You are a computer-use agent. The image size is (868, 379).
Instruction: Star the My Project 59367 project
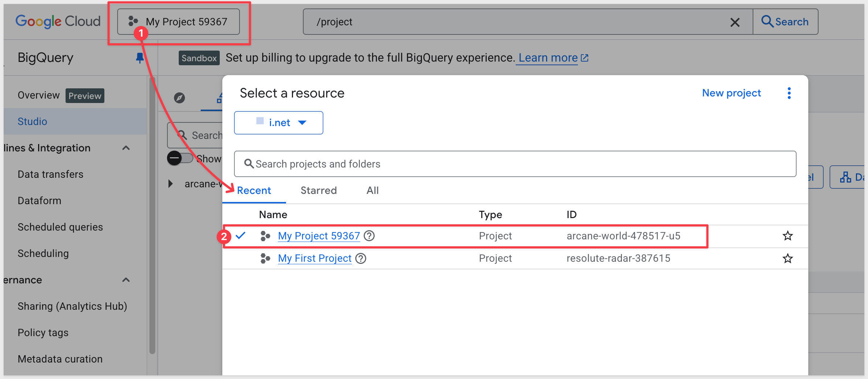pos(787,236)
